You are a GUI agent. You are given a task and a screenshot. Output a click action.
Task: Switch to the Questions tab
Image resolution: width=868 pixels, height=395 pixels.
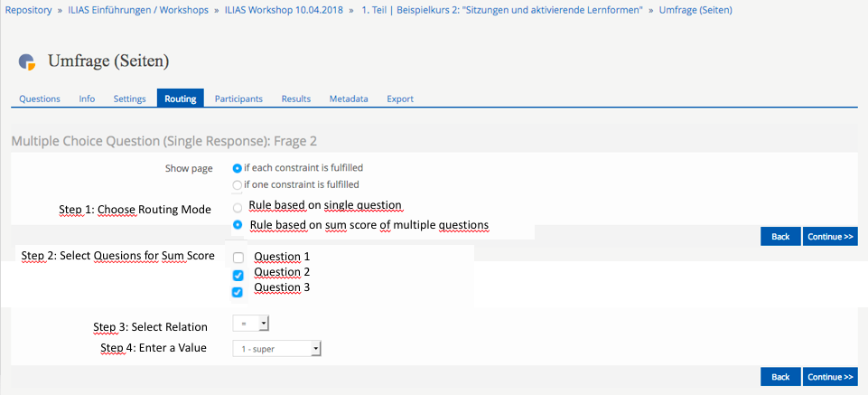pyautogui.click(x=40, y=99)
